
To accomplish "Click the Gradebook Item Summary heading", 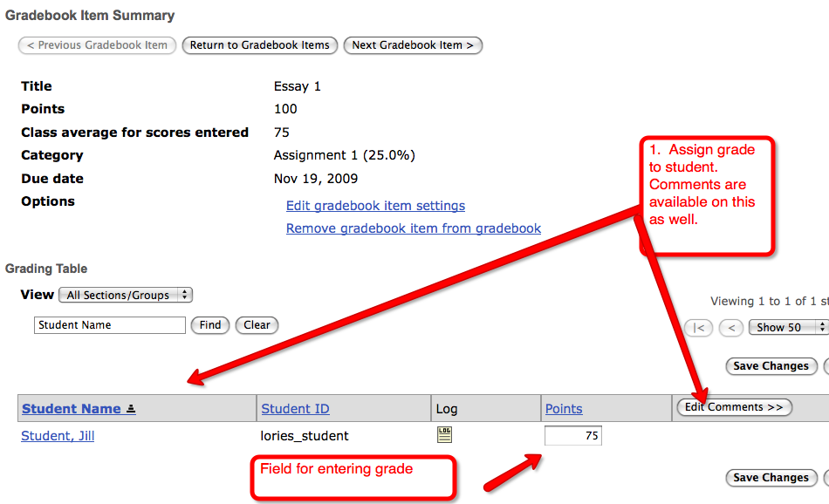I will 90,16.
